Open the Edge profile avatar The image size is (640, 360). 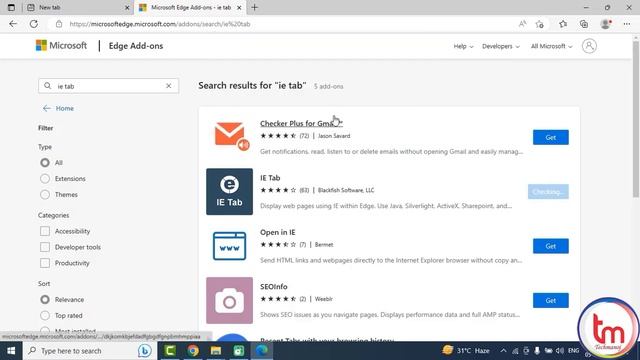point(606,24)
